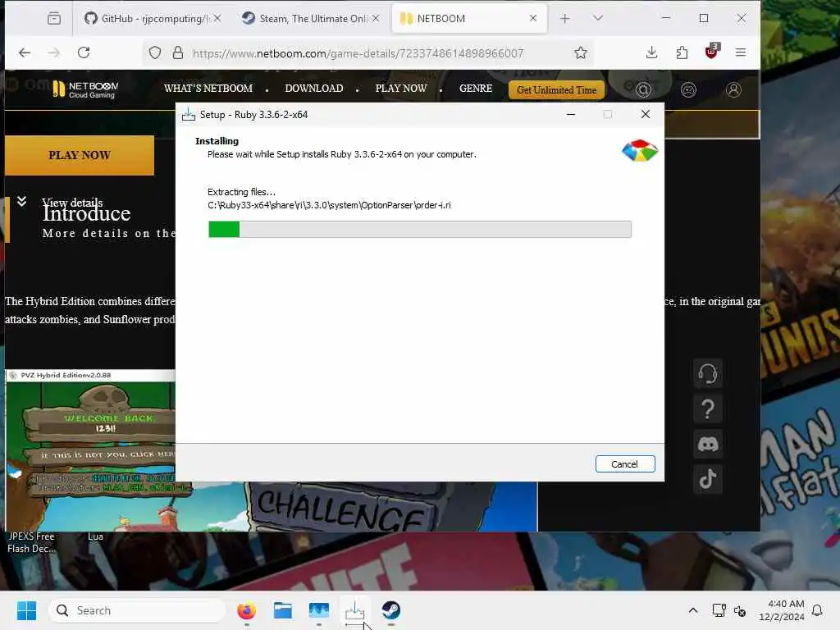
Task: Click the Ruby gem logo in Setup
Action: (x=640, y=151)
